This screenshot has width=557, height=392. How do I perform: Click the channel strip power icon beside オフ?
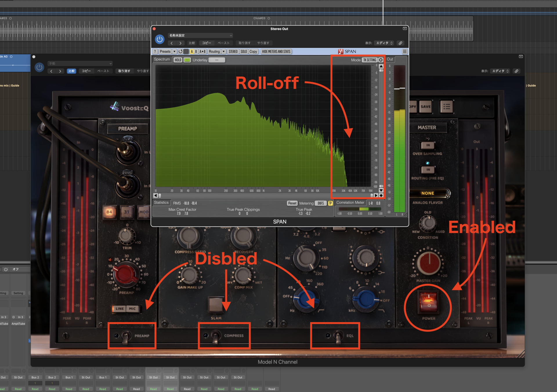(6, 269)
